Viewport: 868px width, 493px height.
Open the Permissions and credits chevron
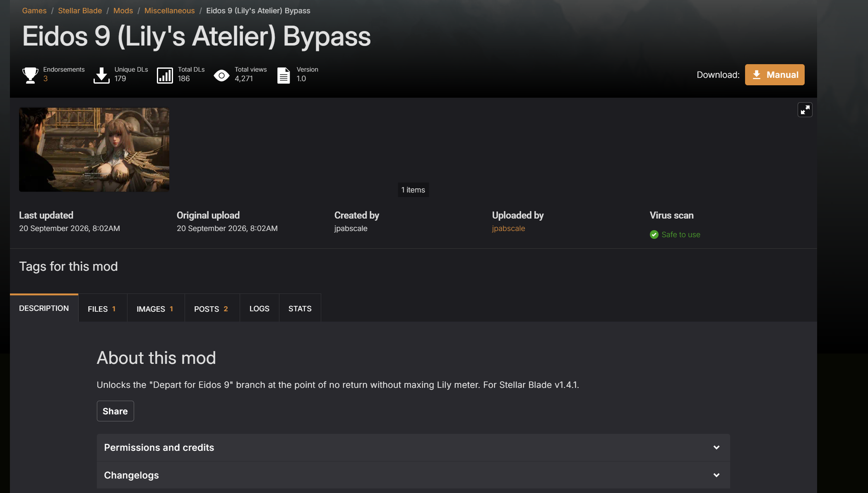tap(716, 447)
